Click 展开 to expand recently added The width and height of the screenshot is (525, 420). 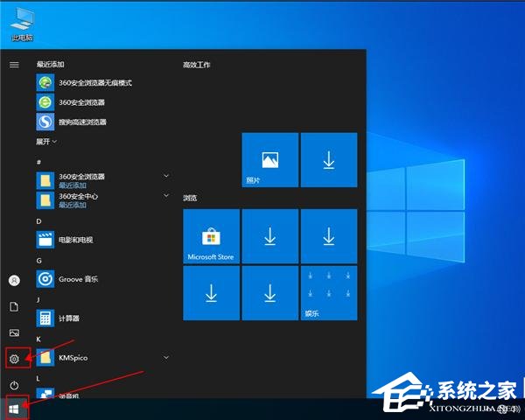(x=46, y=141)
